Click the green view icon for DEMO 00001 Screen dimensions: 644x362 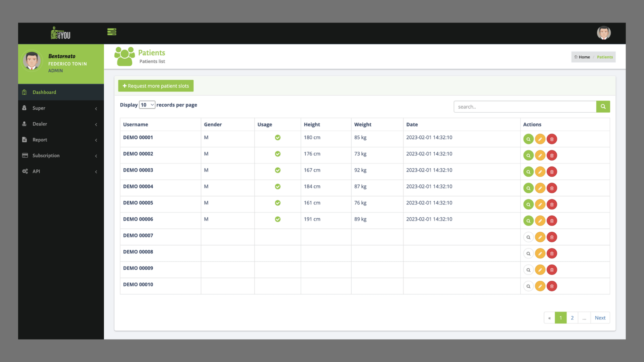528,139
